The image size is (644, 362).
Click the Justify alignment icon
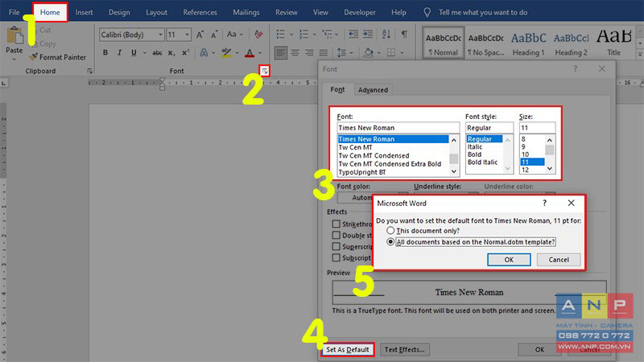click(x=324, y=52)
